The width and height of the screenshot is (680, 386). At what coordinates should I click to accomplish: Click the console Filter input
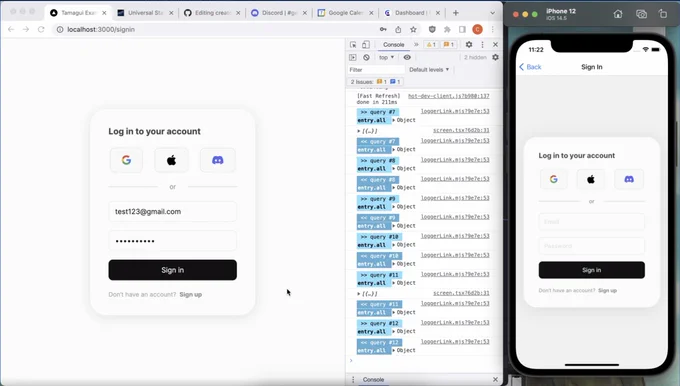pos(376,69)
